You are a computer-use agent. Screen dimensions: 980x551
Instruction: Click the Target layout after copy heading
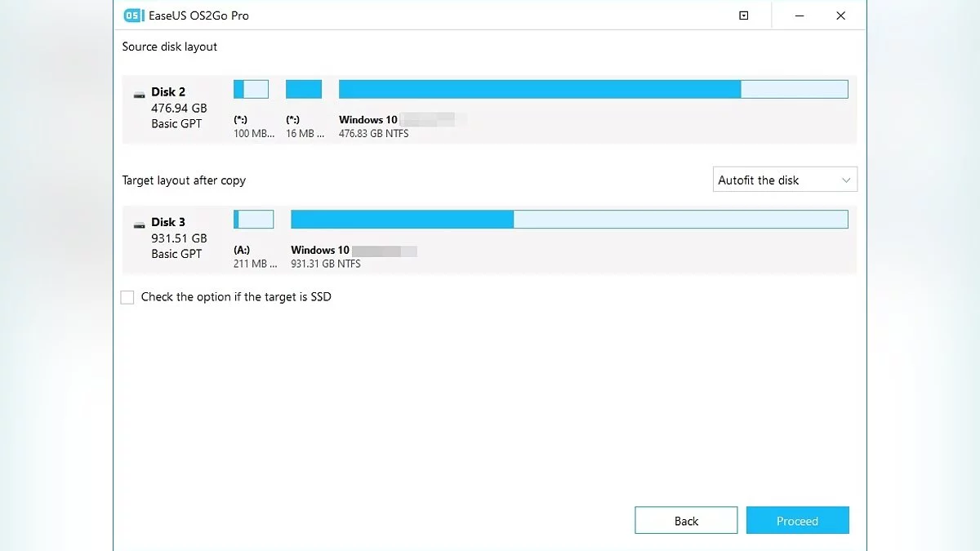coord(184,180)
